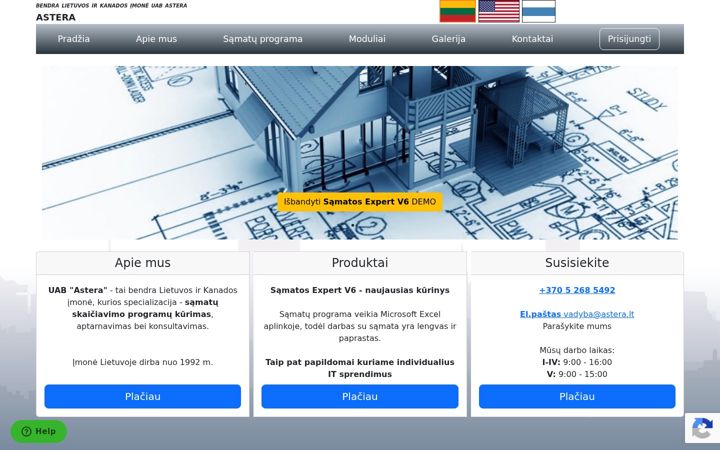Click the 'V: 9:00 - 15:00' hours line
Viewport: 720px width, 450px height.
(577, 374)
